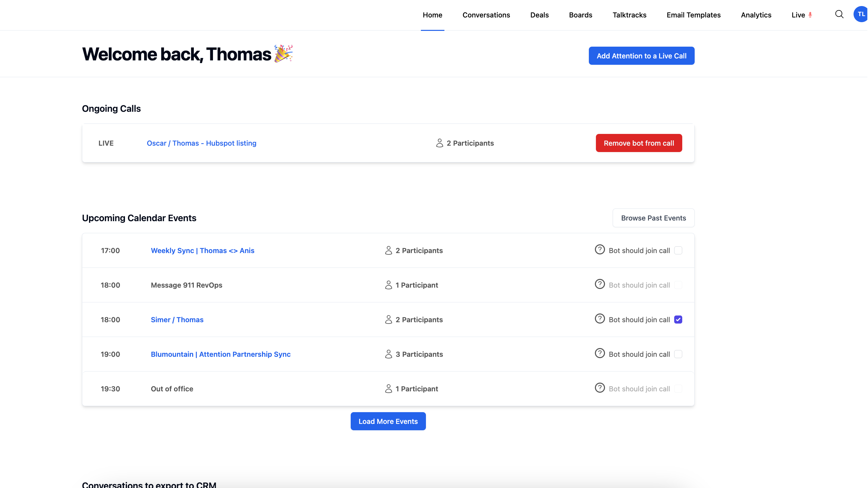This screenshot has width=868, height=488.
Task: Go to the Home tab
Action: (x=432, y=15)
